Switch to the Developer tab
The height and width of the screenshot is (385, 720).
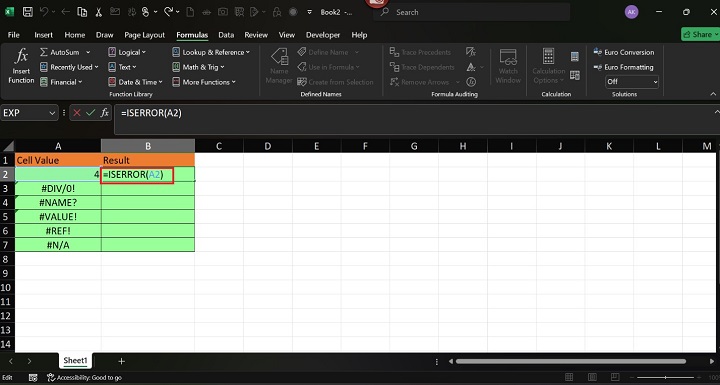323,35
